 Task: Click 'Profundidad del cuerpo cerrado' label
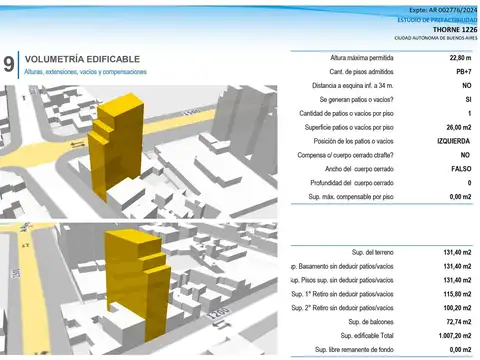pyautogui.click(x=352, y=183)
